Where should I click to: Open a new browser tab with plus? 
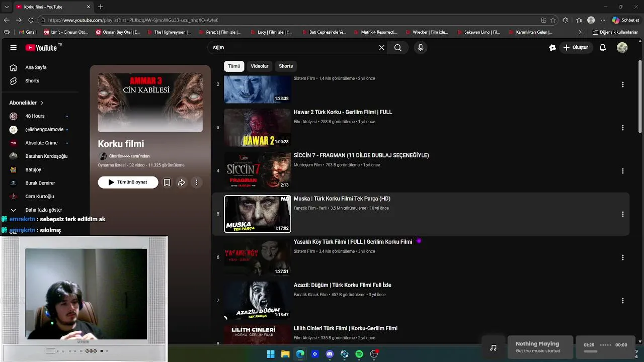[101, 7]
